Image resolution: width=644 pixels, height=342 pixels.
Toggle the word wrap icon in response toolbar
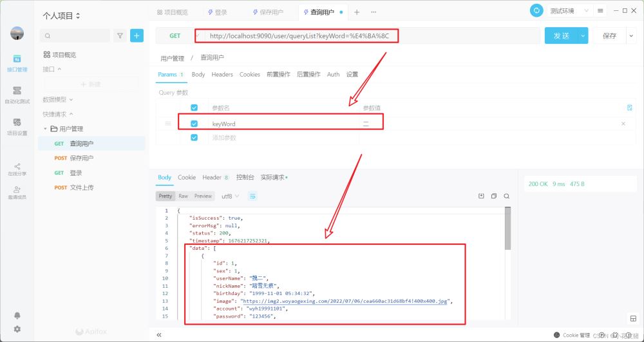[252, 196]
